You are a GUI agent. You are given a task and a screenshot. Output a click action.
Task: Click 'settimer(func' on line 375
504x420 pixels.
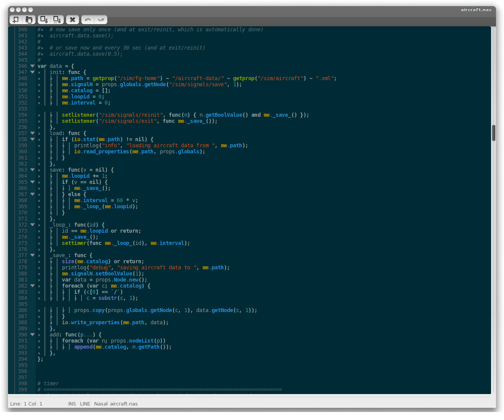point(82,243)
